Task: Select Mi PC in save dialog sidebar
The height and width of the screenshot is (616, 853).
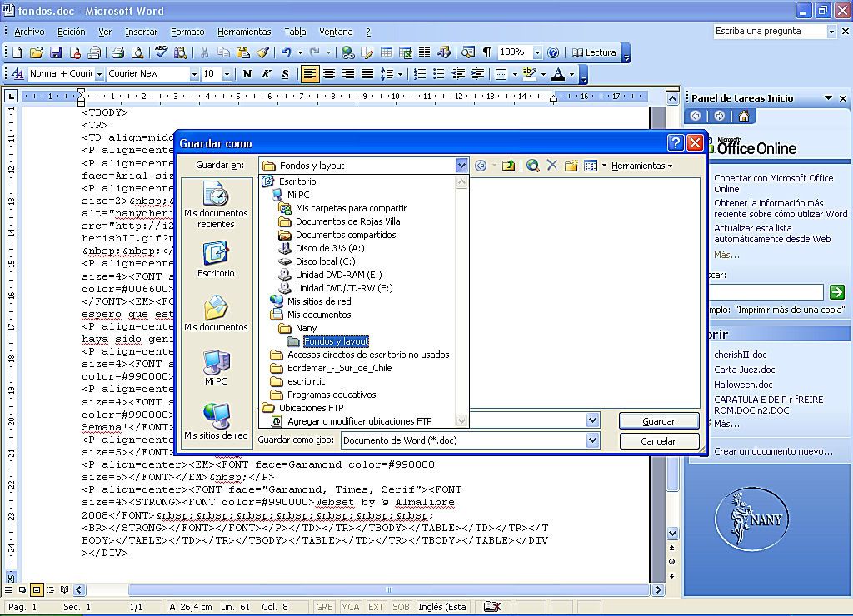Action: [x=216, y=368]
